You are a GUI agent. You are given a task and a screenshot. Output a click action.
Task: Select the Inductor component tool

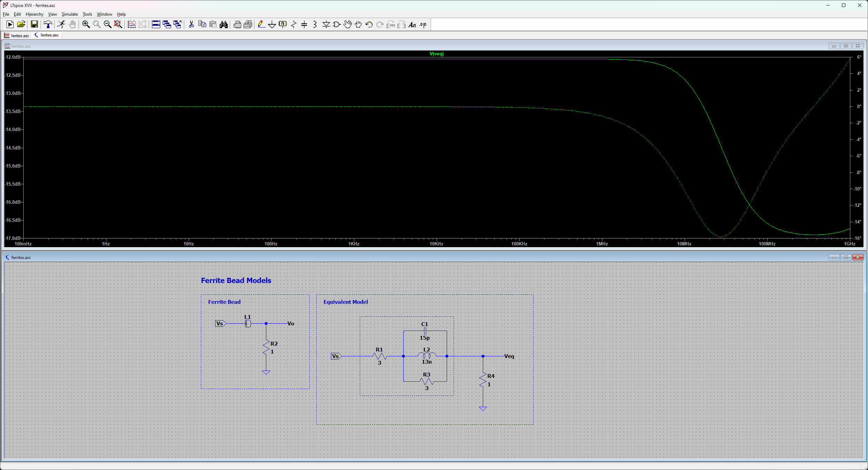tap(315, 24)
